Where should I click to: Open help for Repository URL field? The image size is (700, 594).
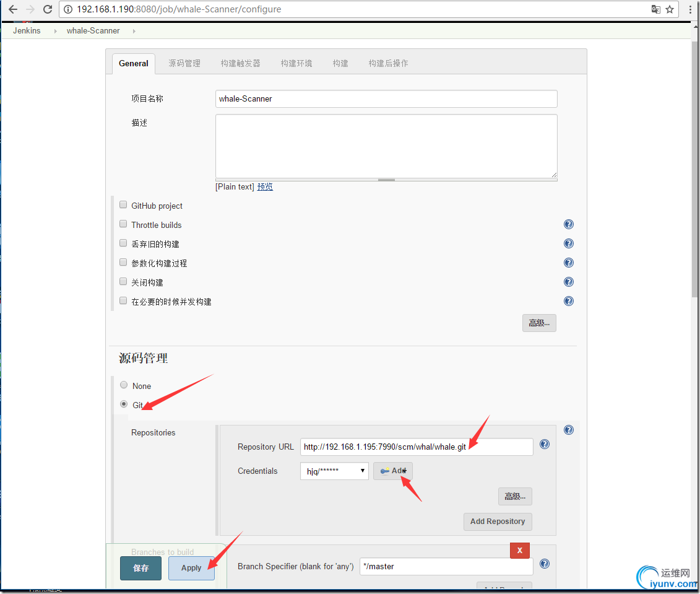coord(545,444)
